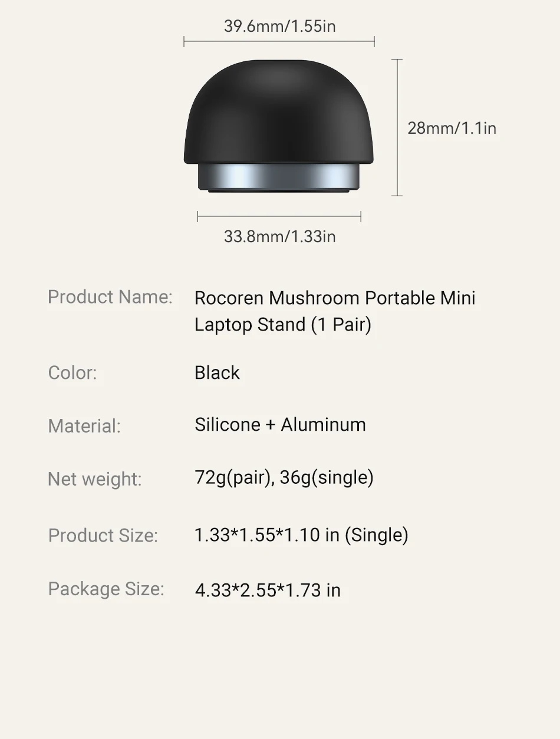
Task: Click the 4.33*2.55*1.73 in value
Action: pos(268,590)
